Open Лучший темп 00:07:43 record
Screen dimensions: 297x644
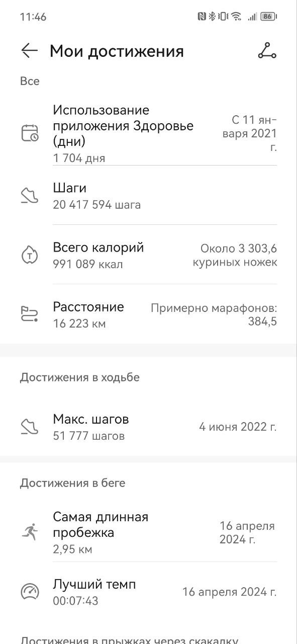148,592
